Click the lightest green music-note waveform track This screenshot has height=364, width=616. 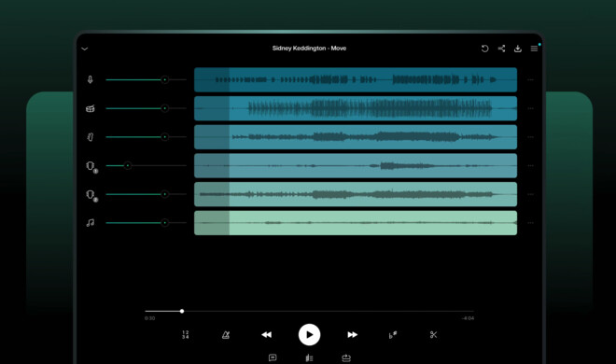[x=356, y=223]
